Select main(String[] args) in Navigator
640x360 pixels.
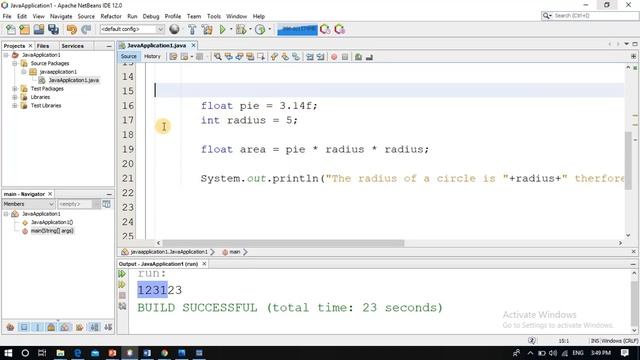point(52,231)
